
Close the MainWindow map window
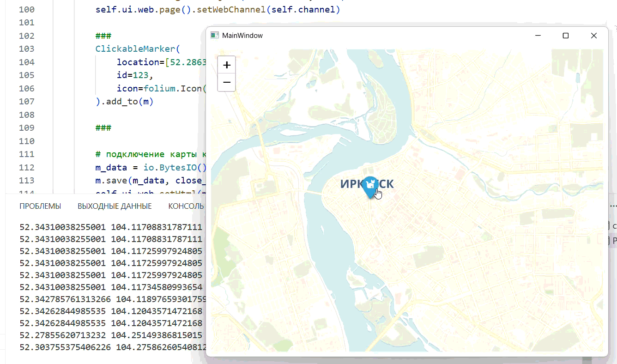594,36
